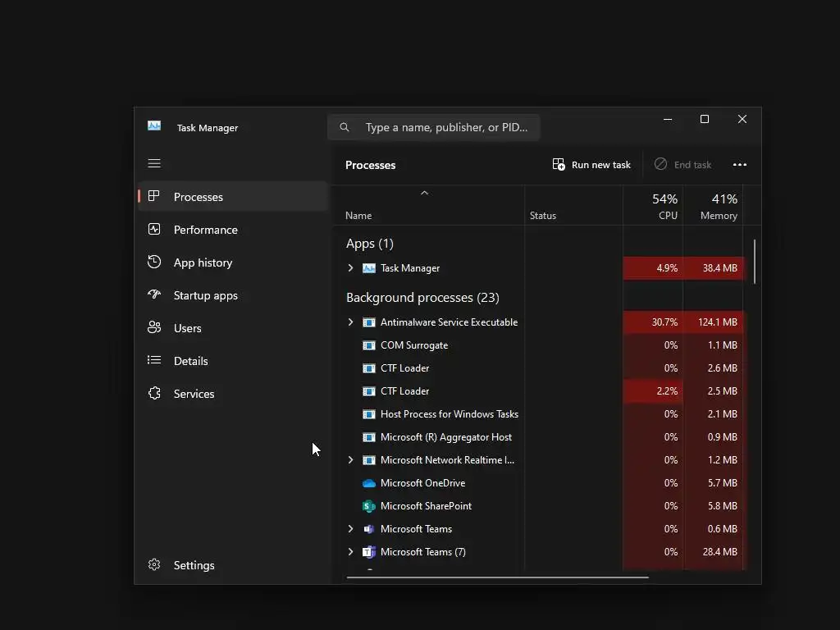The height and width of the screenshot is (630, 840).
Task: Open the three-dot more options menu
Action: 740,164
